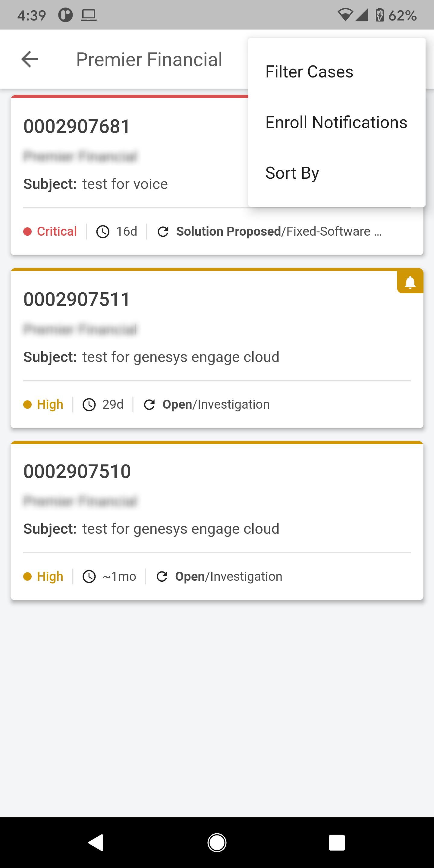The width and height of the screenshot is (434, 868).
Task: Select subject text of case 0002907511
Action: (x=181, y=357)
